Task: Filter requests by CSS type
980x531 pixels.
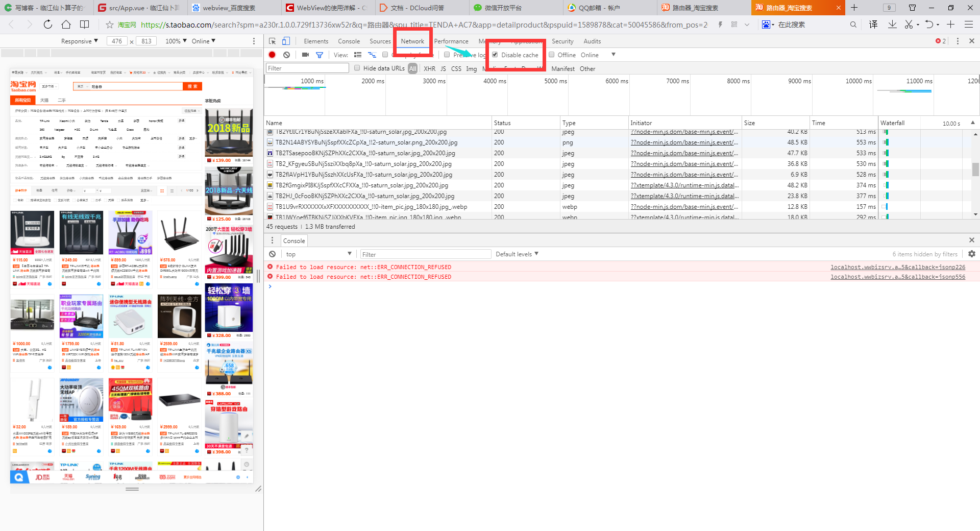Action: tap(456, 68)
